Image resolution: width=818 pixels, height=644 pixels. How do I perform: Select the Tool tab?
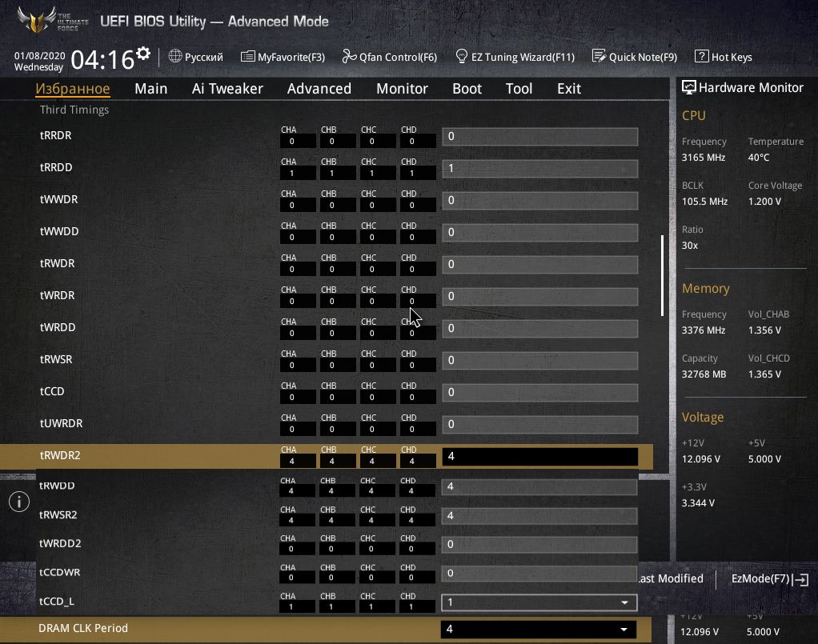pos(519,89)
